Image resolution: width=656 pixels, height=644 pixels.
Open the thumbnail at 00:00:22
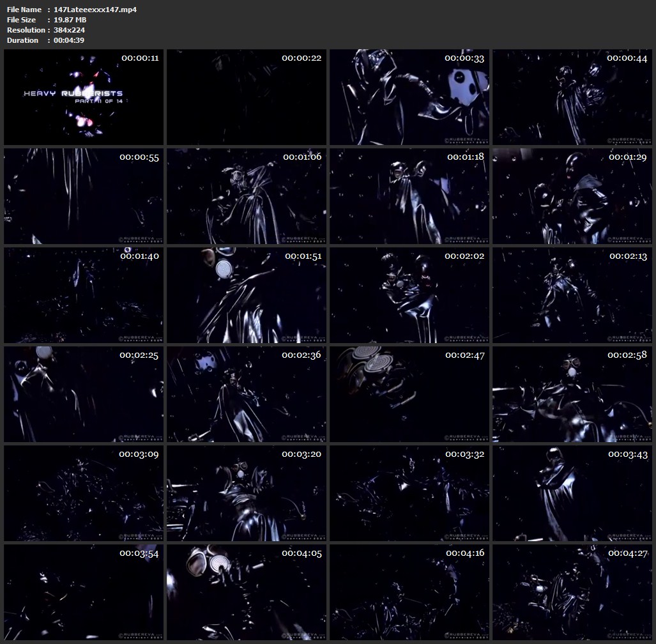click(x=247, y=97)
